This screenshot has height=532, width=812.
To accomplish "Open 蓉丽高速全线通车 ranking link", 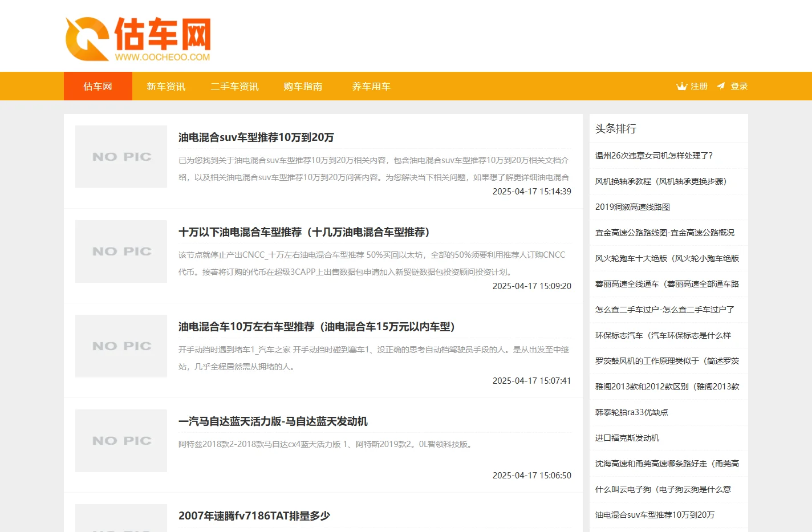I will (667, 284).
